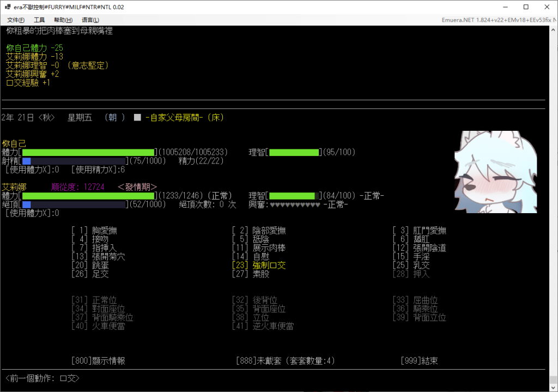
Task: Choose the highlighted yellow command [23]
Action: [x=259, y=266]
